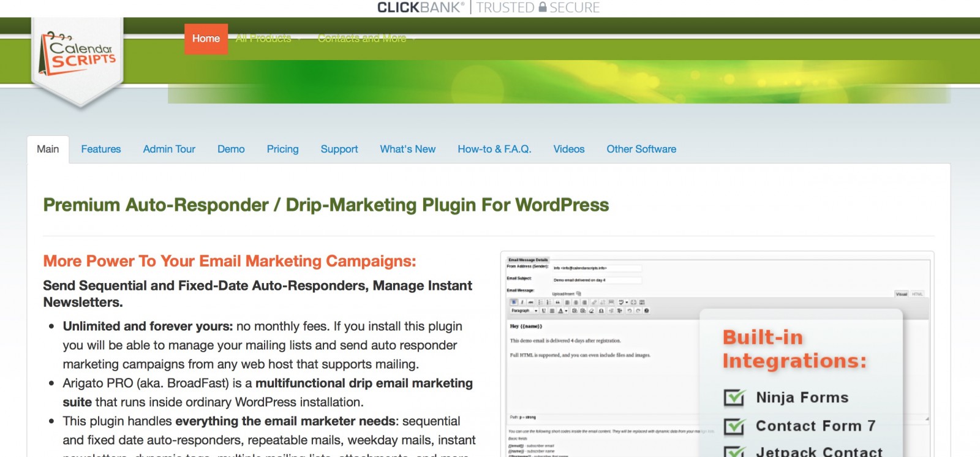Click the Contact Form 7 checkmark icon
Image resolution: width=980 pixels, height=457 pixels.
tap(734, 426)
